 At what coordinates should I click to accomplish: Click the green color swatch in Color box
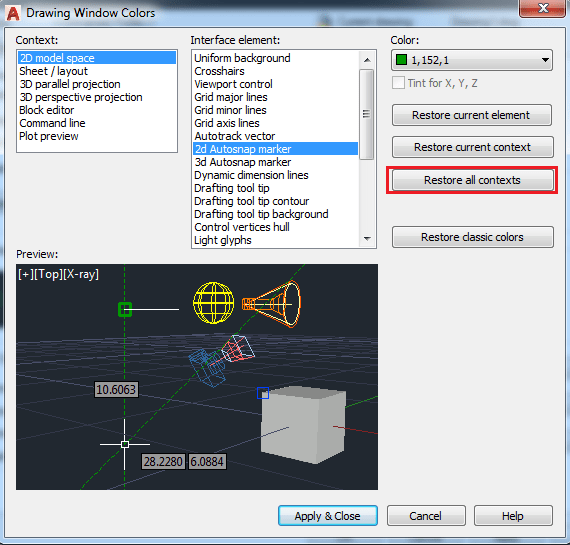401,60
